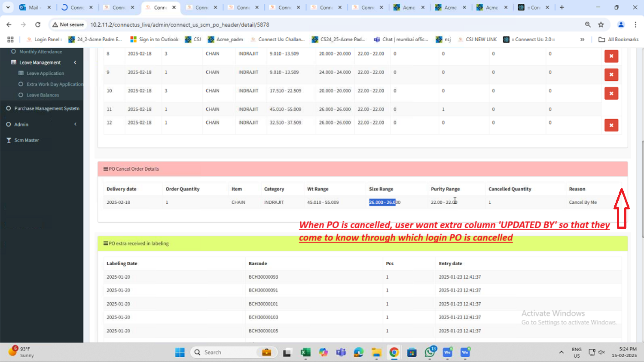The width and height of the screenshot is (644, 362).
Task: Open Microsoft Edge from the taskbar
Action: point(358,352)
